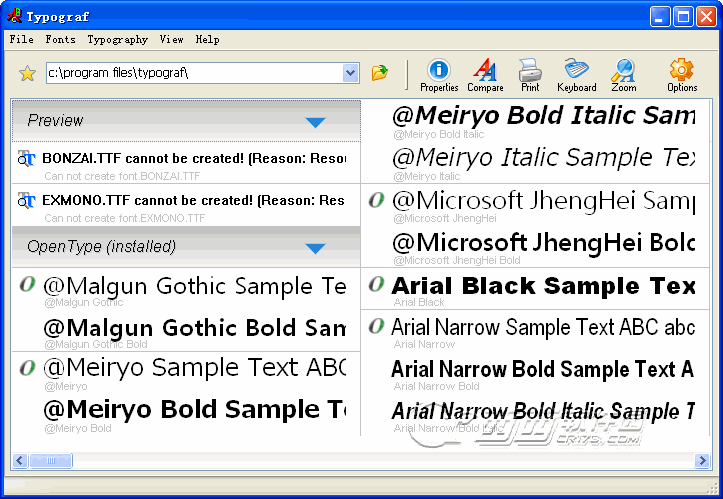Click the BONZAI.TTF font icon
Screen dimensions: 723x499
(26, 159)
